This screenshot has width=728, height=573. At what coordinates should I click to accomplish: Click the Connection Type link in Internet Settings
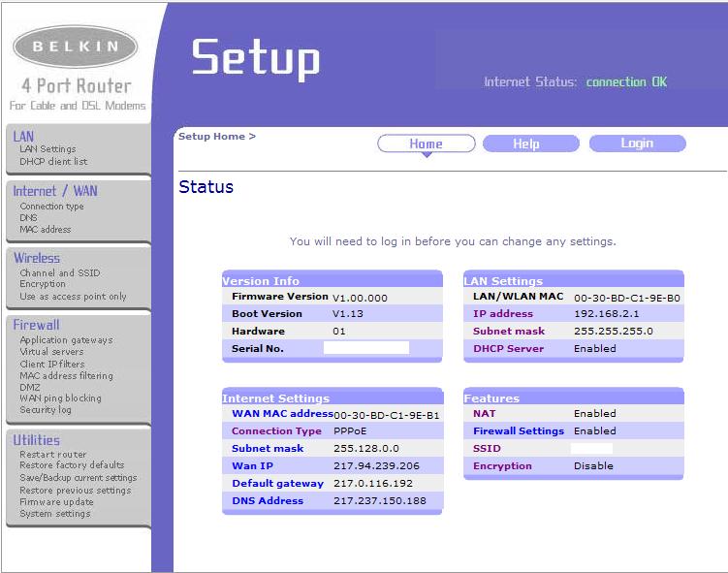276,431
